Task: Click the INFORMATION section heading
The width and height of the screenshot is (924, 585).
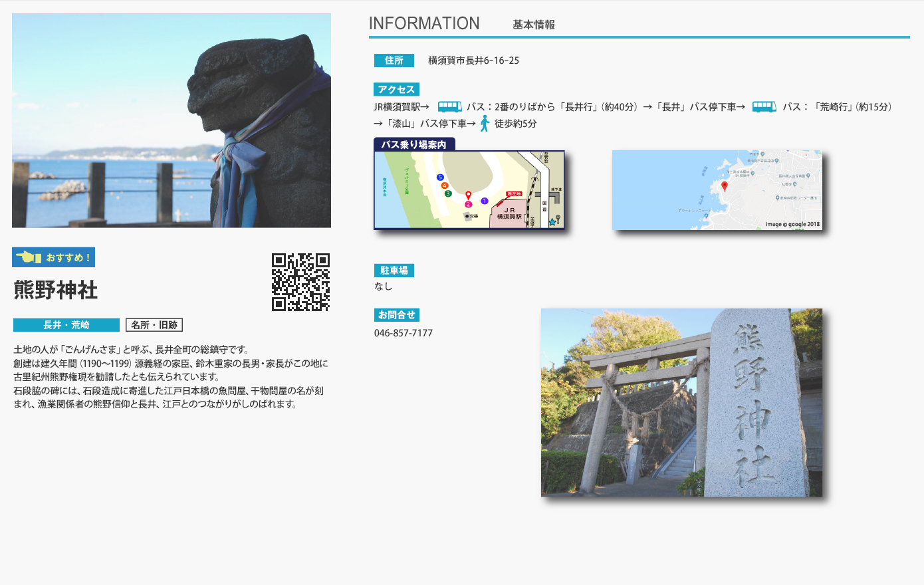Action: [424, 23]
